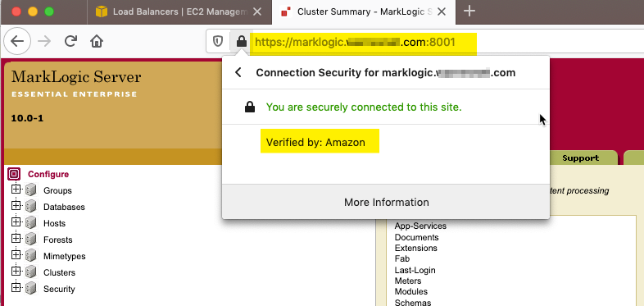This screenshot has height=306, width=644.
Task: Click the 10.0-1 version number
Action: [27, 118]
